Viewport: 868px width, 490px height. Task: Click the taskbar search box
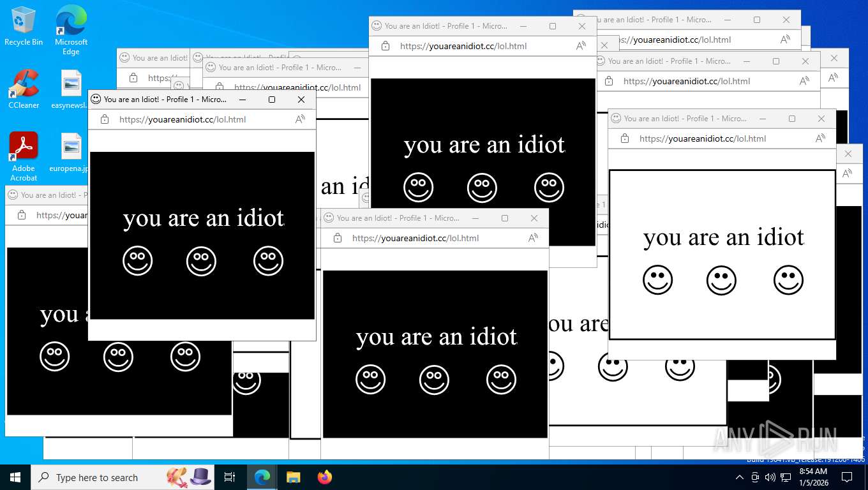click(x=122, y=477)
